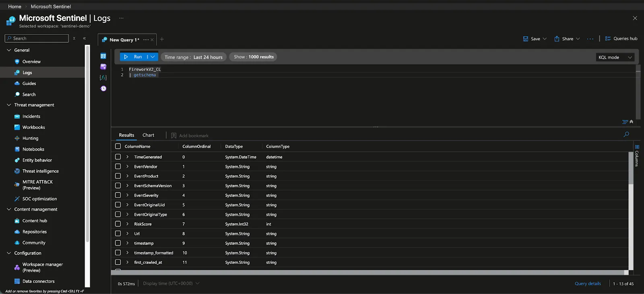
Task: Check the select-all checkbox in results header
Action: click(118, 146)
